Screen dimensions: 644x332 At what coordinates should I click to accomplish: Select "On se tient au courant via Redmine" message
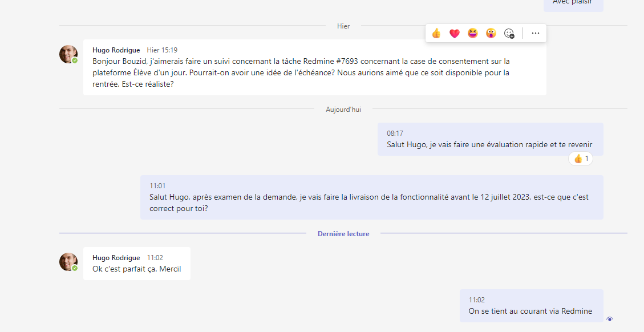(x=530, y=311)
